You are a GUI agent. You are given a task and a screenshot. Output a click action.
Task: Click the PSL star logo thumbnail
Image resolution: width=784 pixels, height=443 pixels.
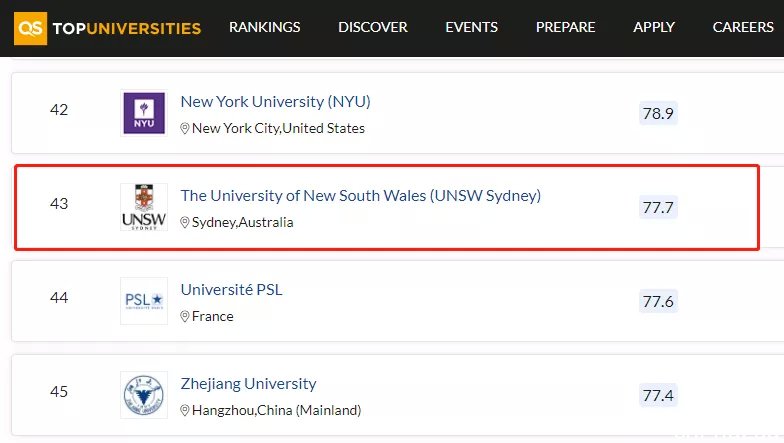(144, 301)
